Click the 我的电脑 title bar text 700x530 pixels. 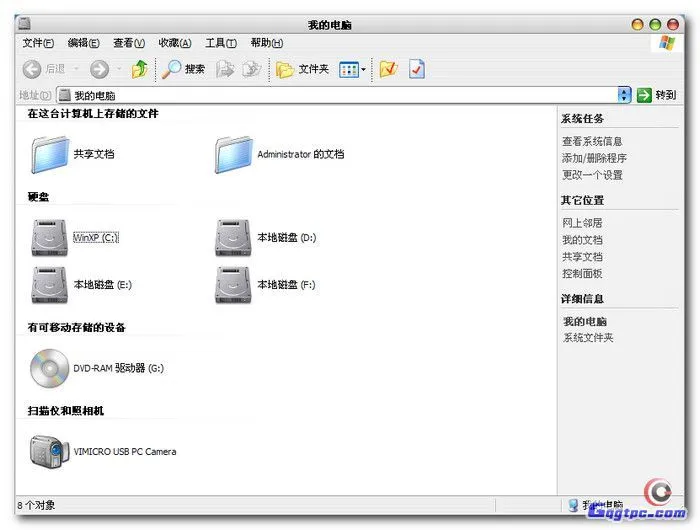point(329,25)
